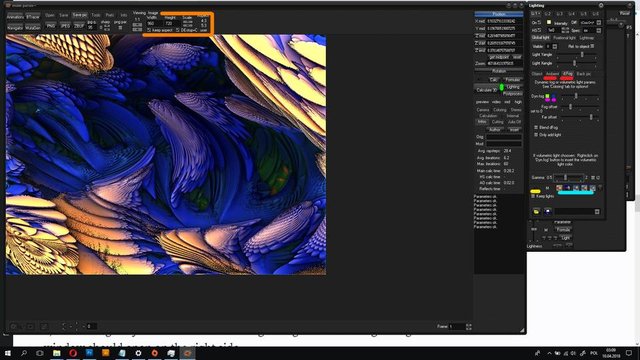Image resolution: width=640 pixels, height=360 pixels.
Task: Expand the lighting preset name dropdown
Action: coord(597,211)
